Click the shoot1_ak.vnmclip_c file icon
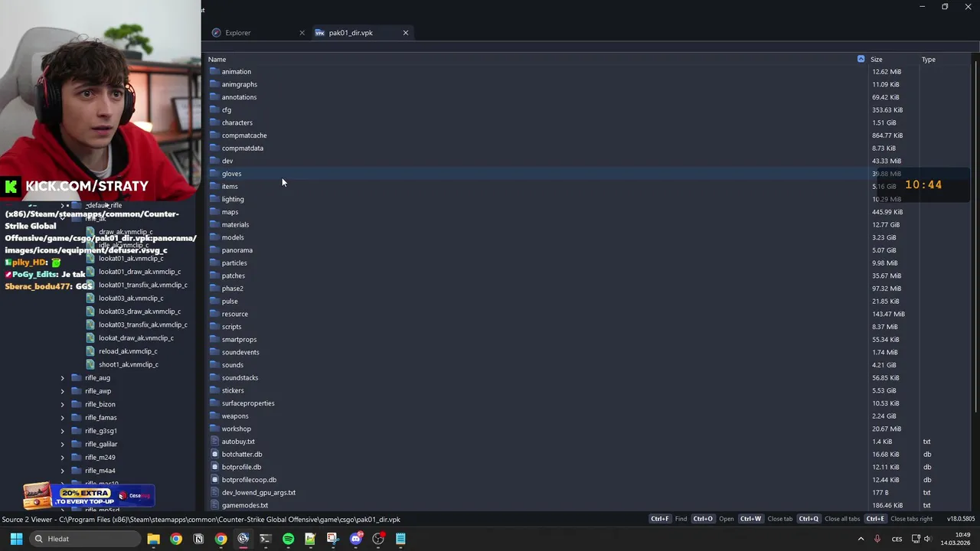980x551 pixels. pos(90,364)
